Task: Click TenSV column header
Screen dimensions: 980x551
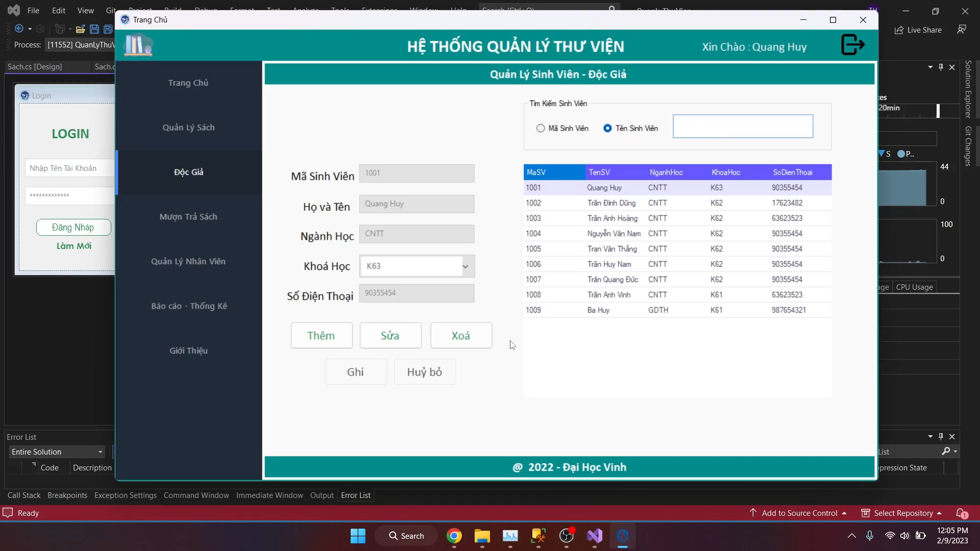Action: (x=616, y=172)
